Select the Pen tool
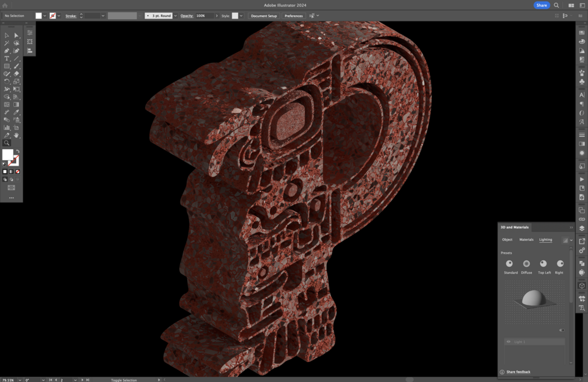The height and width of the screenshot is (382, 588). pyautogui.click(x=7, y=51)
